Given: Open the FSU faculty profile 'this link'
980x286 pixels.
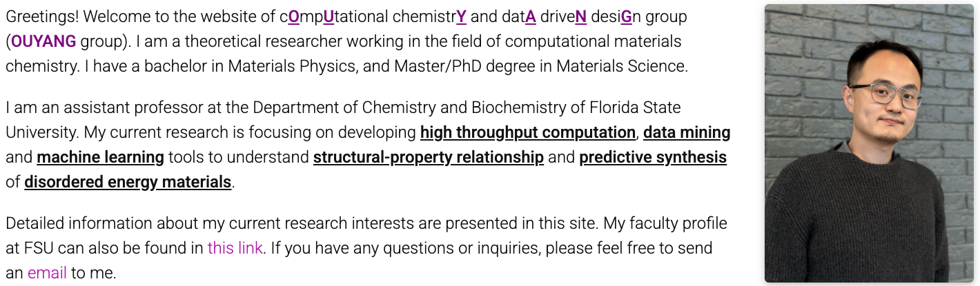Looking at the screenshot, I should coord(235,247).
